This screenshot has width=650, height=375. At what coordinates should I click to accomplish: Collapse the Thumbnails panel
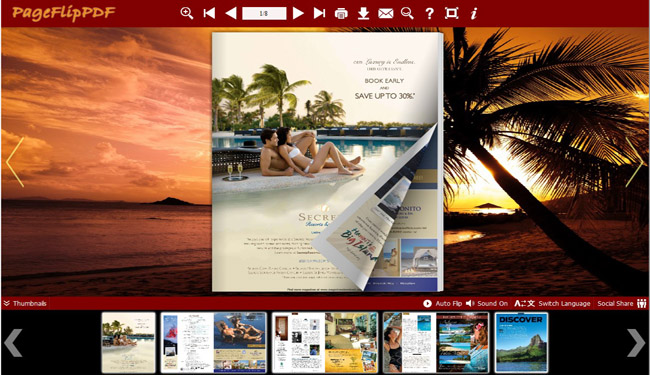(x=25, y=303)
